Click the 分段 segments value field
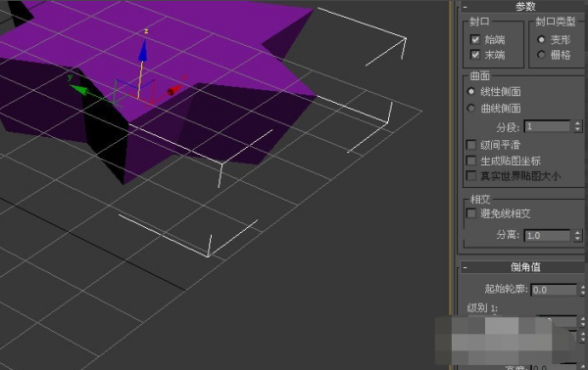The height and width of the screenshot is (370, 588). tap(548, 126)
